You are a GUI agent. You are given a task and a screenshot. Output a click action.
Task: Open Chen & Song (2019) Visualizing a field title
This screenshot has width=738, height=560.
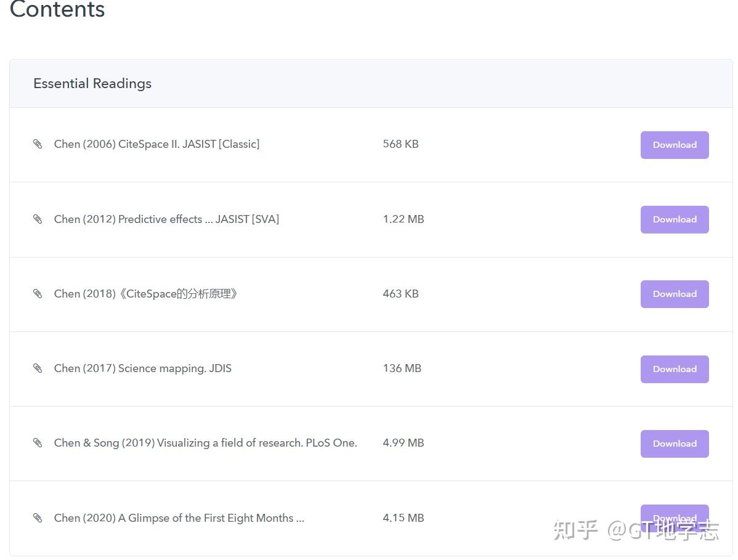point(205,443)
